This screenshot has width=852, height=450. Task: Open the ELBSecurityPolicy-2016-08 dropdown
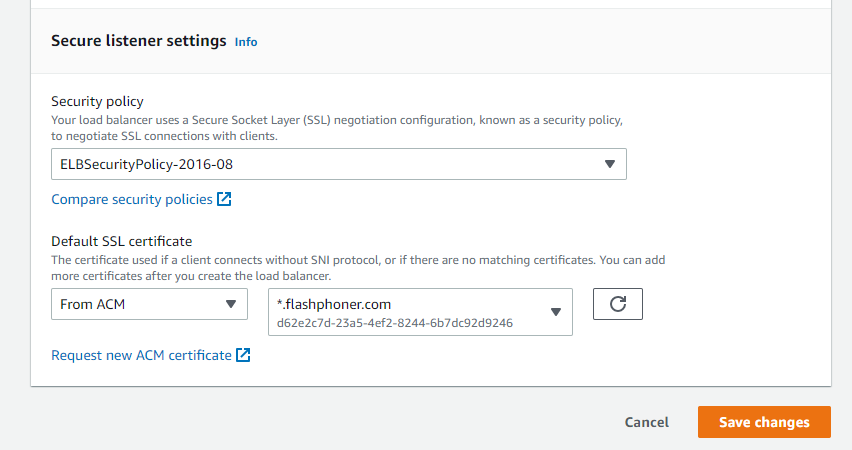coord(338,164)
